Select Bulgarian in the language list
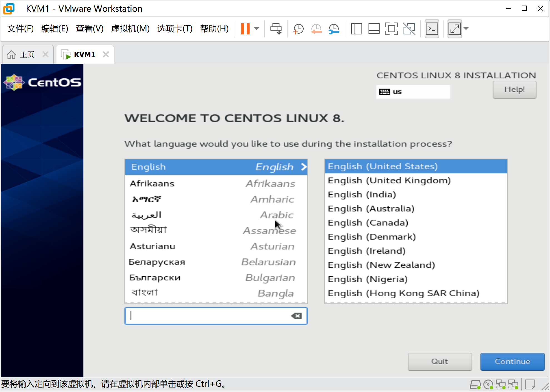 (216, 278)
